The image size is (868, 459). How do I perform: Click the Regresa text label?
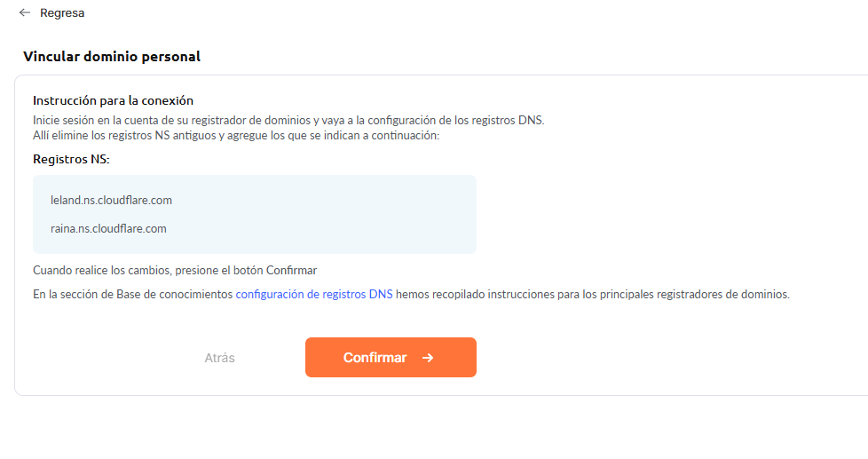pyautogui.click(x=62, y=12)
